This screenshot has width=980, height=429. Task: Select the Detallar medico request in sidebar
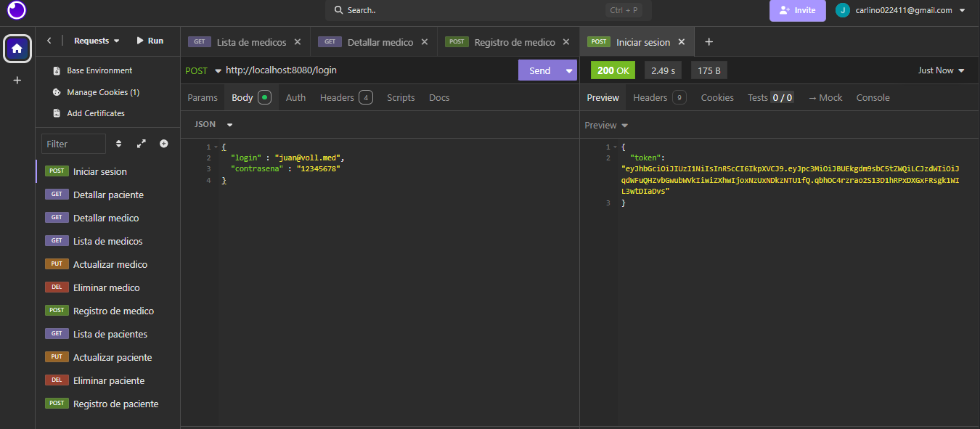coord(107,218)
